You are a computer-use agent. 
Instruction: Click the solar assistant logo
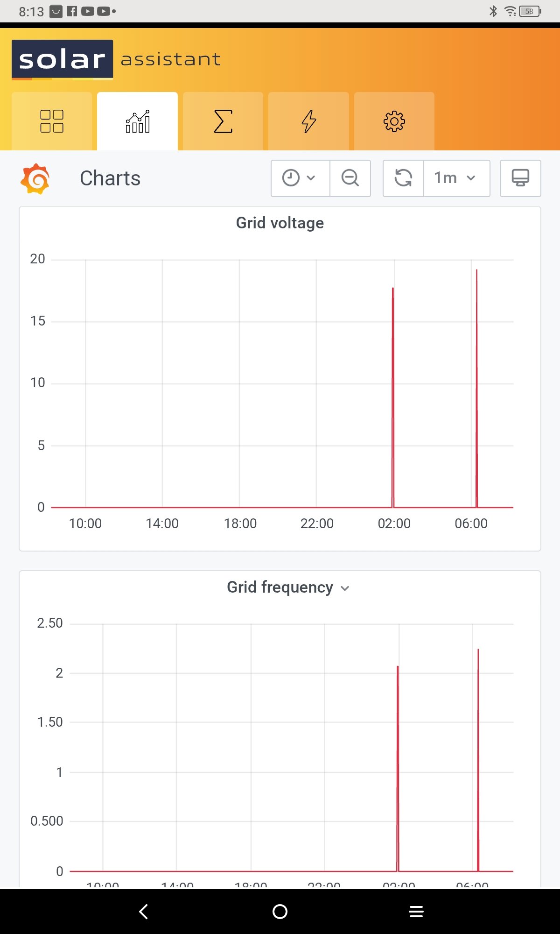click(117, 60)
